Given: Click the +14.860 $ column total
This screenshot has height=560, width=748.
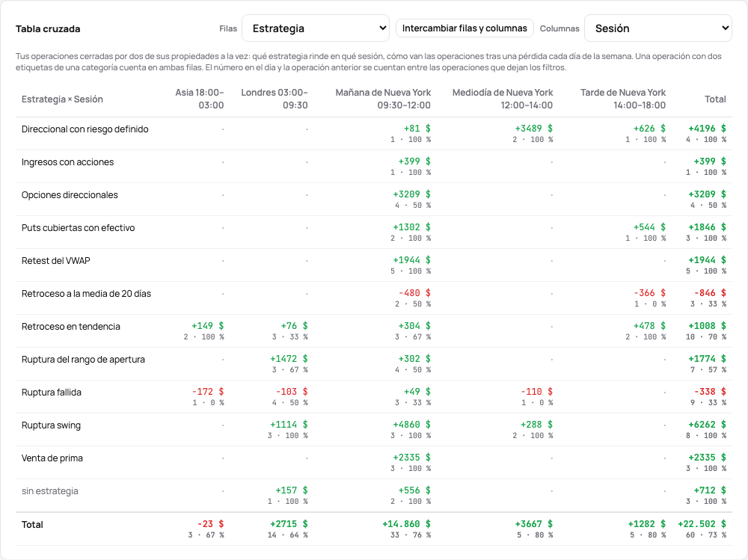Looking at the screenshot, I should click(x=406, y=524).
